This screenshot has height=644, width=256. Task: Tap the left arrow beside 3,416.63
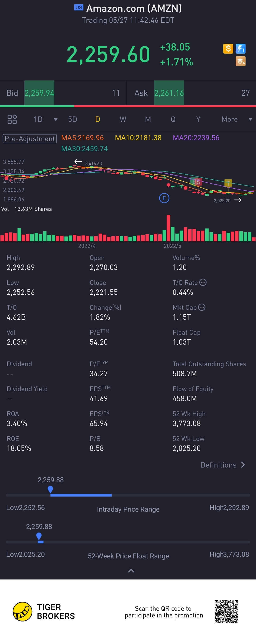tap(78, 162)
